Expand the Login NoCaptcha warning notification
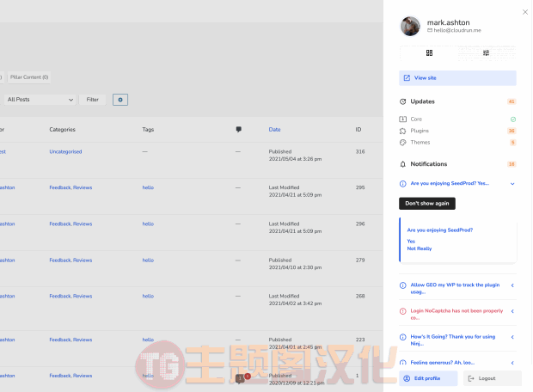 [x=512, y=311]
